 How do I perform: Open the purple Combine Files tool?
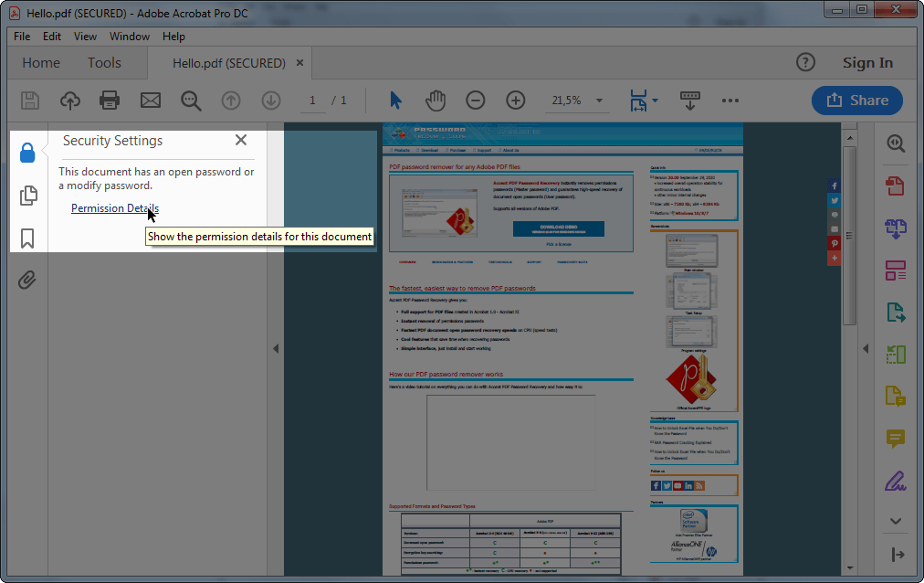click(x=896, y=228)
